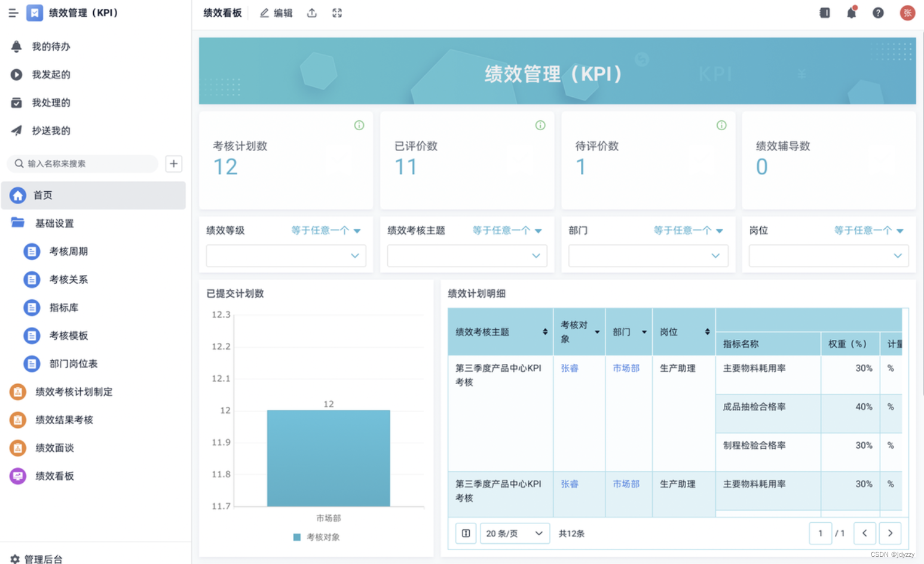Open the notification bell
This screenshot has width=924, height=564.
click(x=851, y=13)
